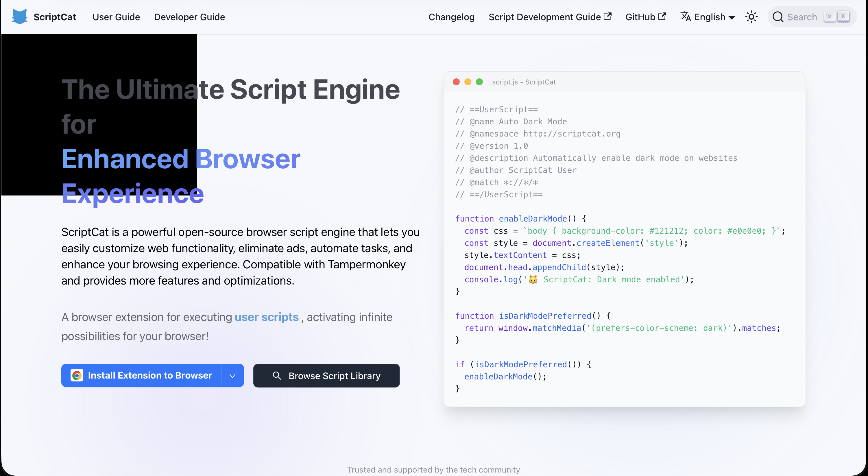This screenshot has width=868, height=476.
Task: Click the '// @match *://*/*' code line
Action: click(496, 182)
